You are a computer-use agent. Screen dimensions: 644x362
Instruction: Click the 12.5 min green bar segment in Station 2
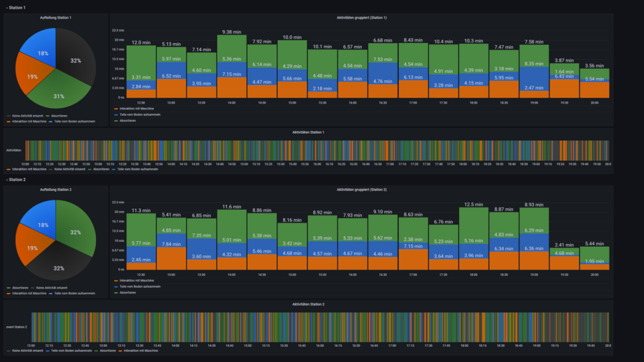pos(474,220)
